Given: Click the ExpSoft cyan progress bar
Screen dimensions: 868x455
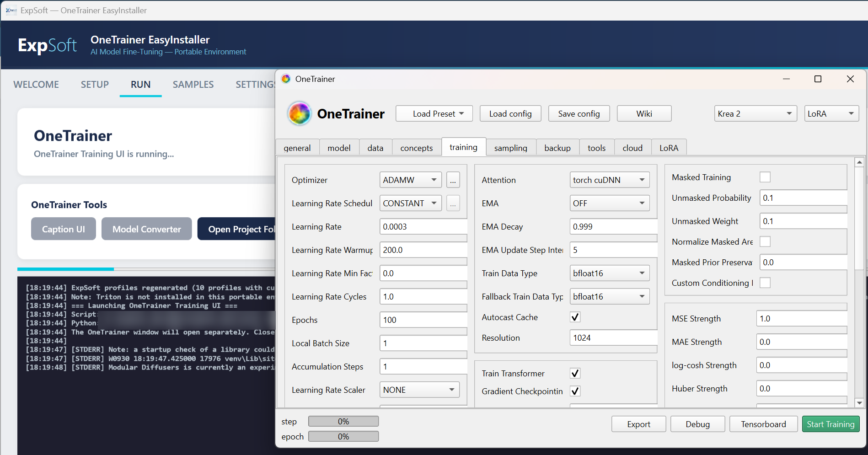Looking at the screenshot, I should (146, 269).
